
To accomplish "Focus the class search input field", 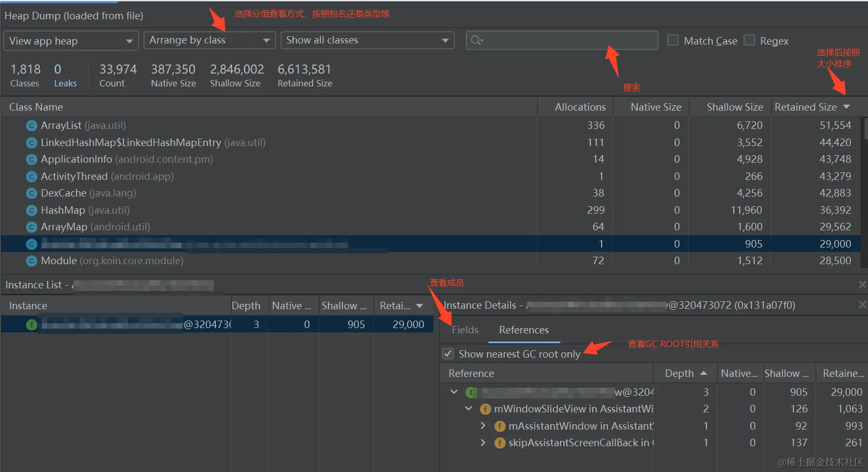I will point(562,40).
